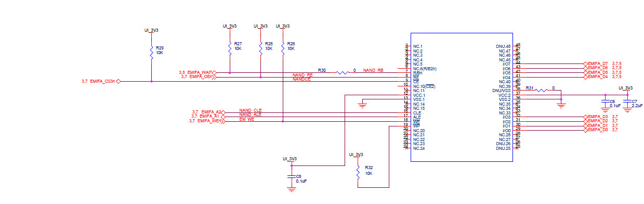The height and width of the screenshot is (204, 644).
Task: Select the DNU.25 pin name
Action: (x=504, y=148)
